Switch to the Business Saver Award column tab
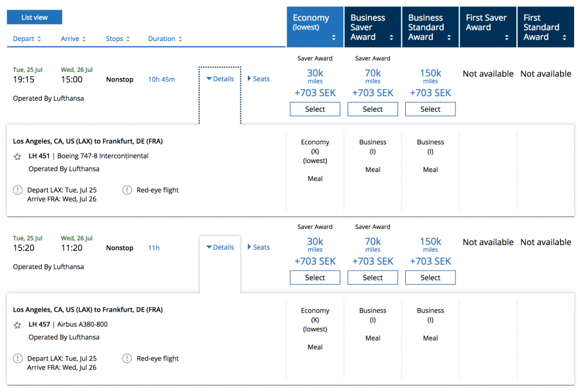The width and height of the screenshot is (578, 392). [x=372, y=28]
